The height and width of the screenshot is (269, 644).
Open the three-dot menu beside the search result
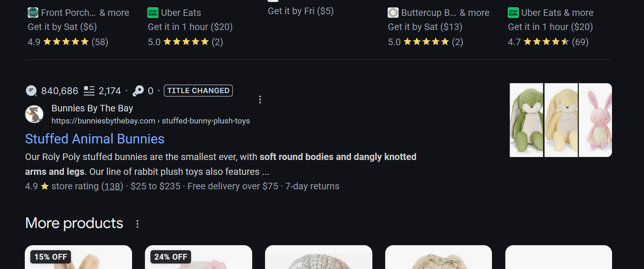[260, 100]
